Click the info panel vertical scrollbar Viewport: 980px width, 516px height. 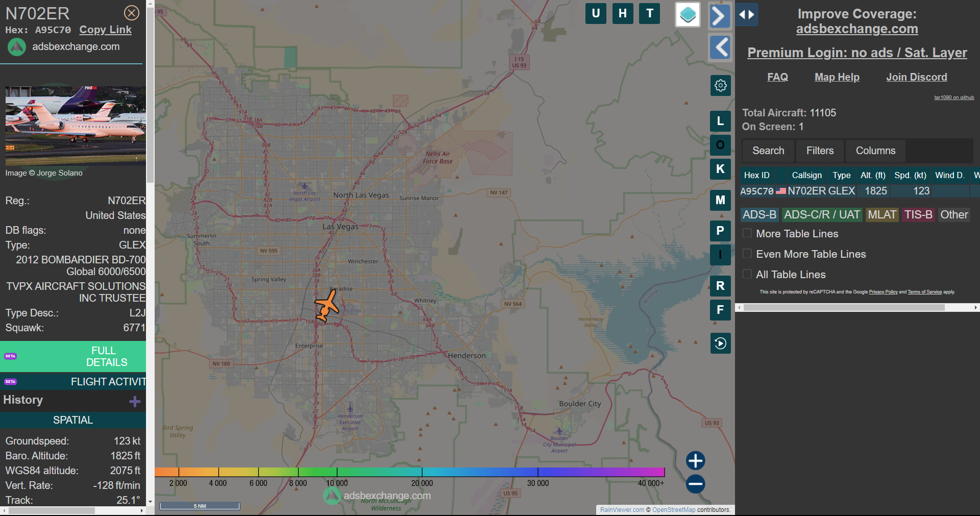pyautogui.click(x=150, y=94)
